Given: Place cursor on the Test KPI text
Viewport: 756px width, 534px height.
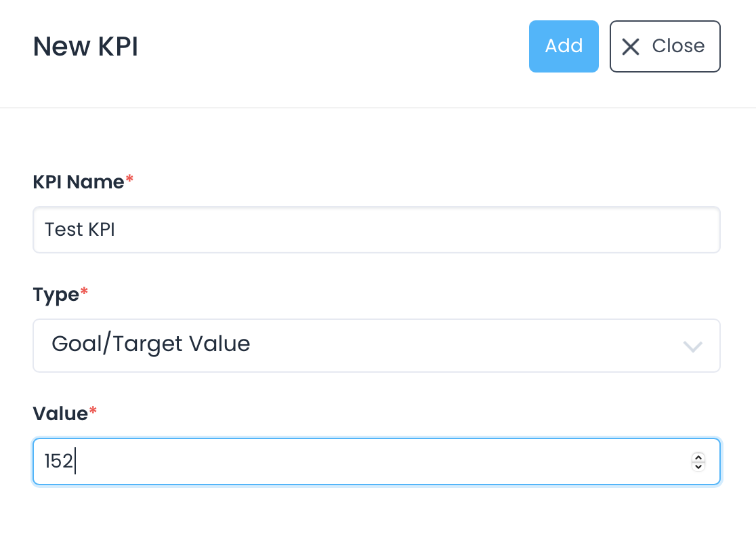Looking at the screenshot, I should 80,230.
